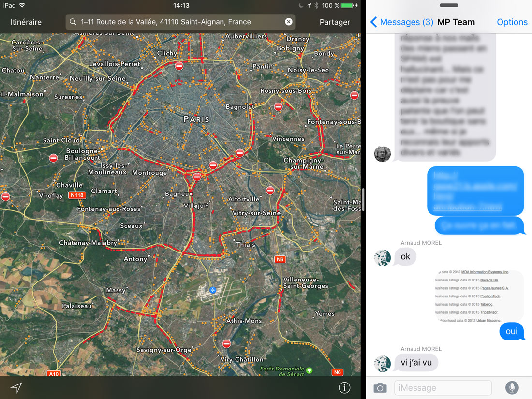This screenshot has height=399, width=532.
Task: Tap Forêt Domaniale de Sénart park icon
Action: point(309,370)
